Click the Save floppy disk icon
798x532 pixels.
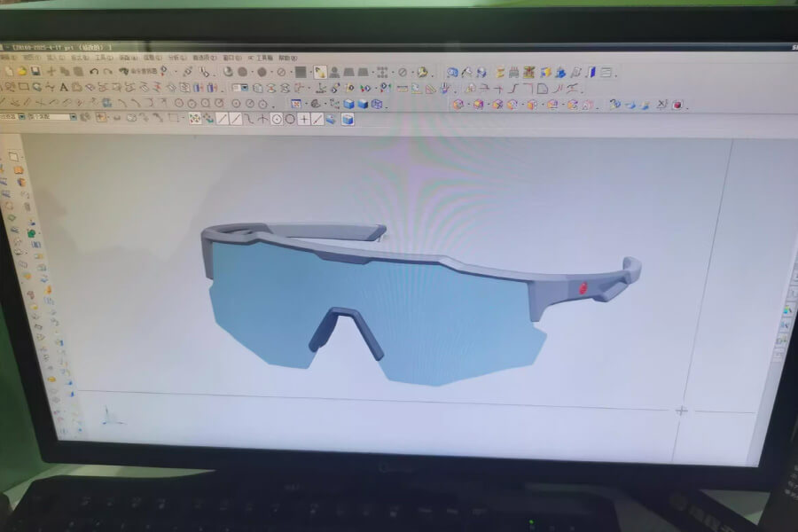click(35, 70)
